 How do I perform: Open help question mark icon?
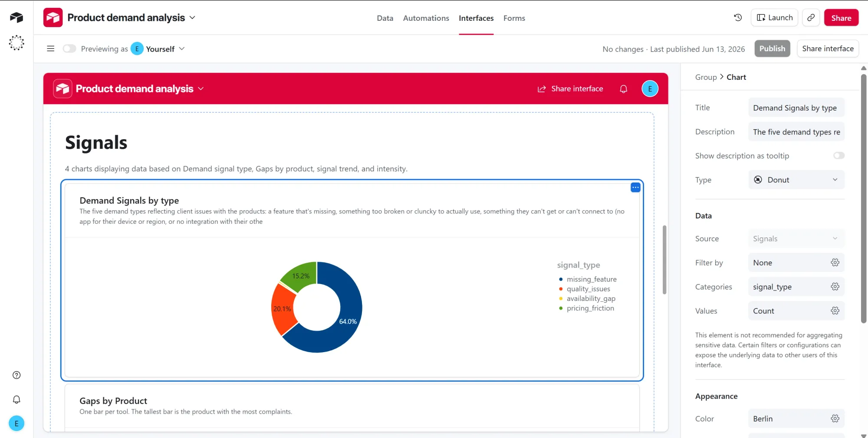click(16, 375)
